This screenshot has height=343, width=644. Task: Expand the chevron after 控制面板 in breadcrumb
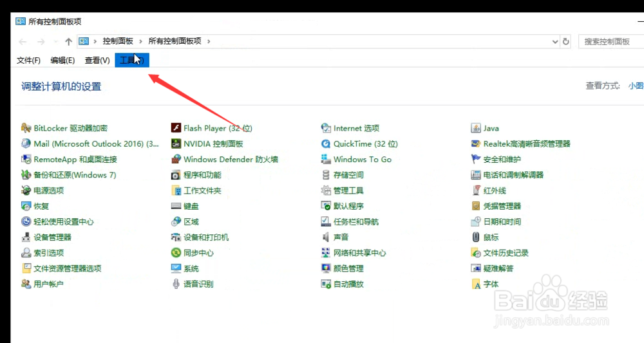pyautogui.click(x=140, y=41)
